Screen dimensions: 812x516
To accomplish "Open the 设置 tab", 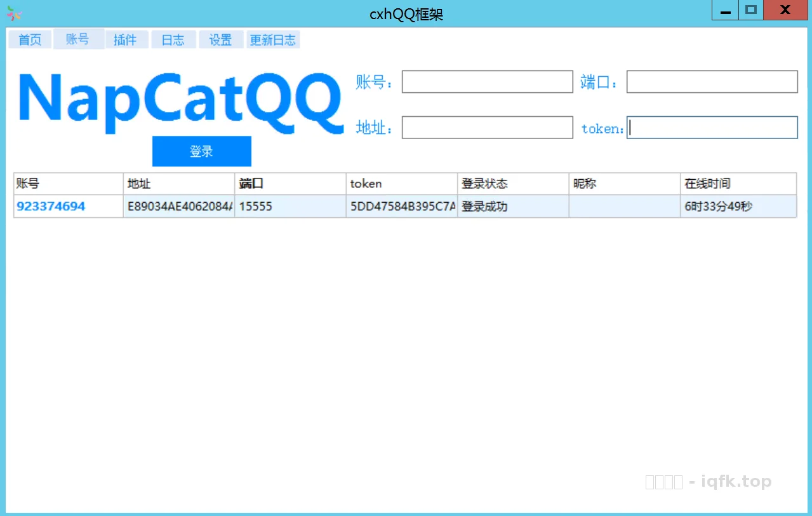I will point(220,39).
